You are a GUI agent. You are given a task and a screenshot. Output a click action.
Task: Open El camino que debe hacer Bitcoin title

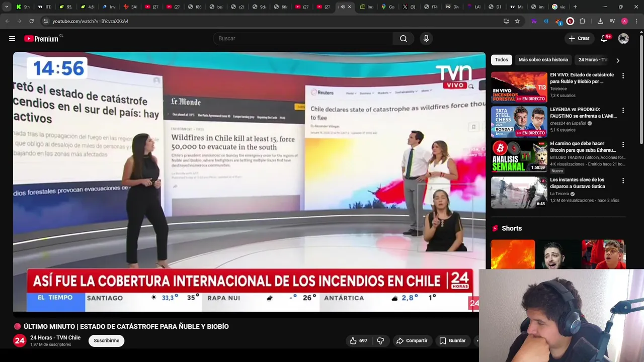click(x=583, y=147)
